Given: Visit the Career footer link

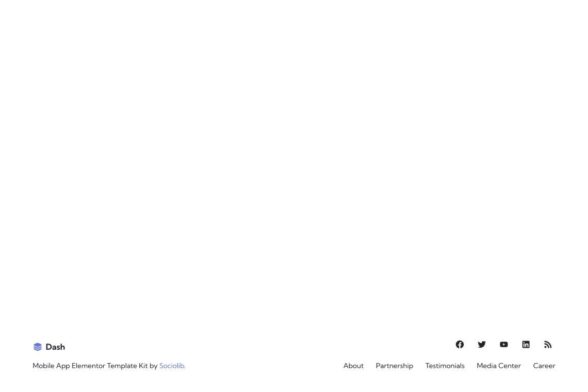Looking at the screenshot, I should coord(544,366).
